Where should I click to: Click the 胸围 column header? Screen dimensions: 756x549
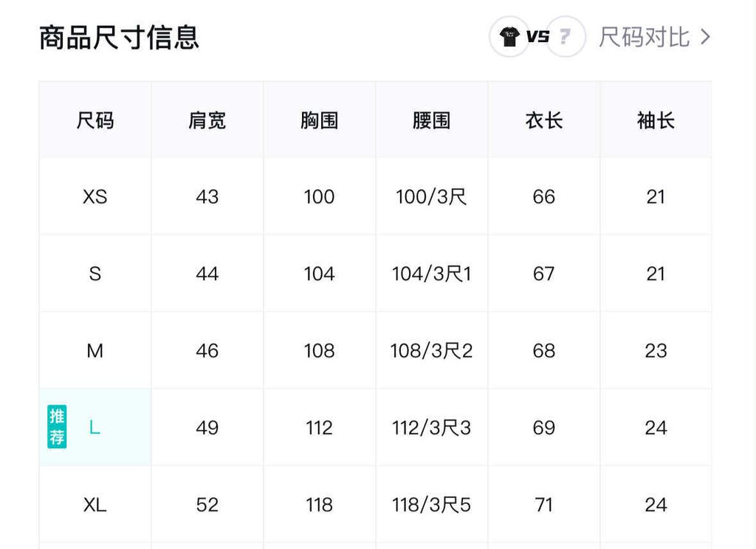pos(320,120)
